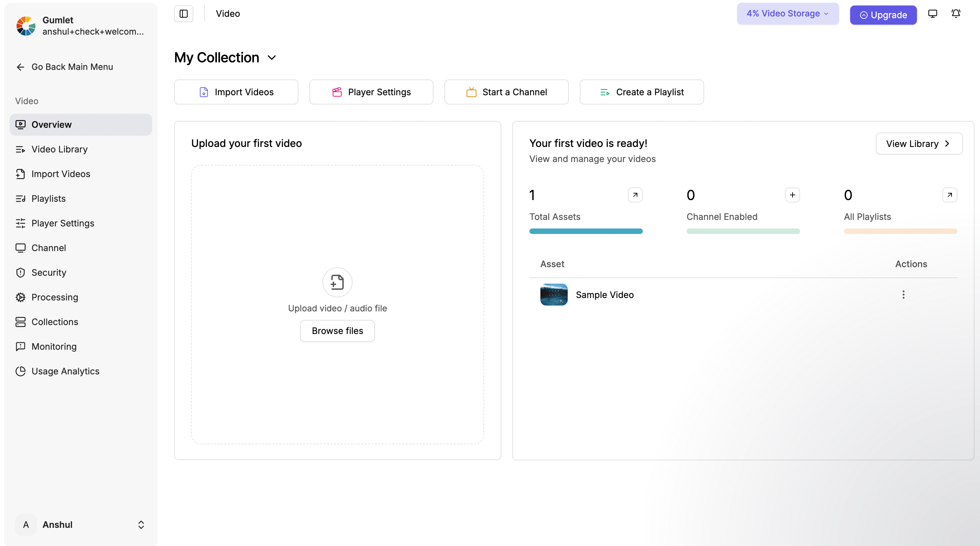Open Player Settings in the sidebar
The image size is (980, 546).
[81, 223]
